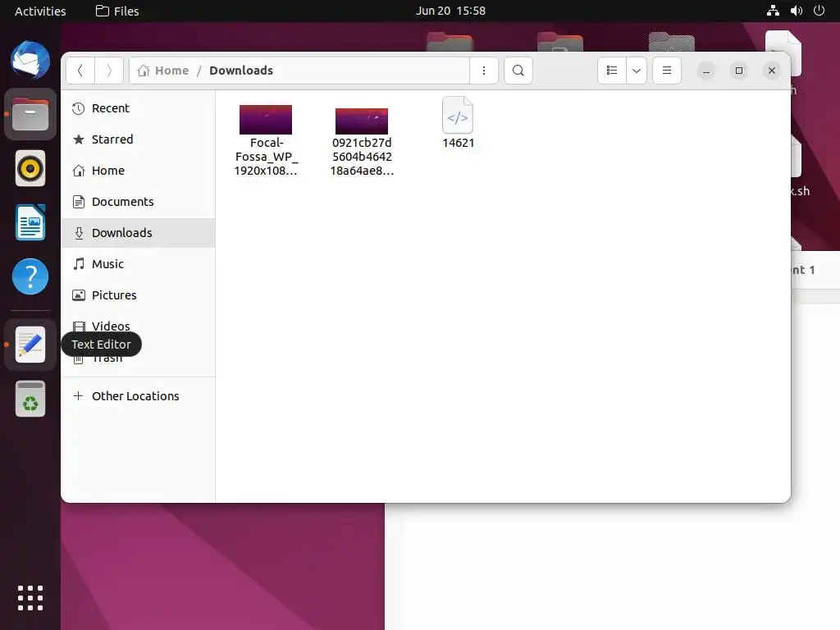Viewport: 840px width, 630px height.
Task: Open Videos in the sidebar
Action: pyautogui.click(x=138, y=326)
